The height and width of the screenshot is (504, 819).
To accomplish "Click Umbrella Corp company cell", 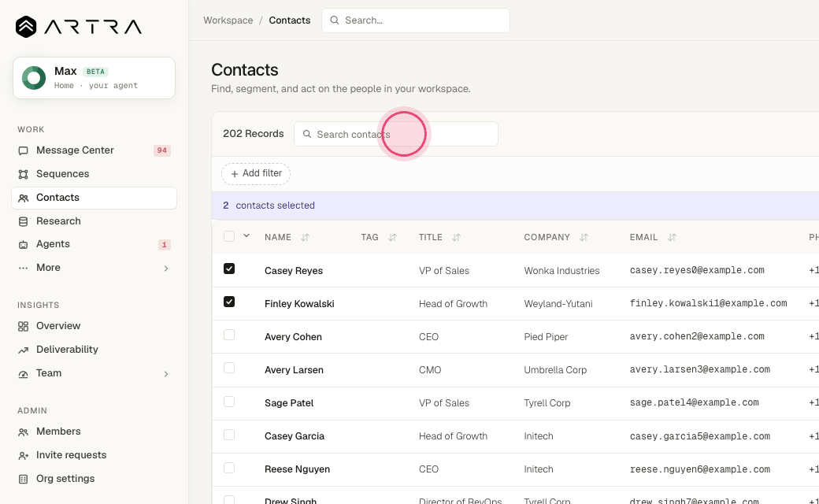I will (555, 370).
